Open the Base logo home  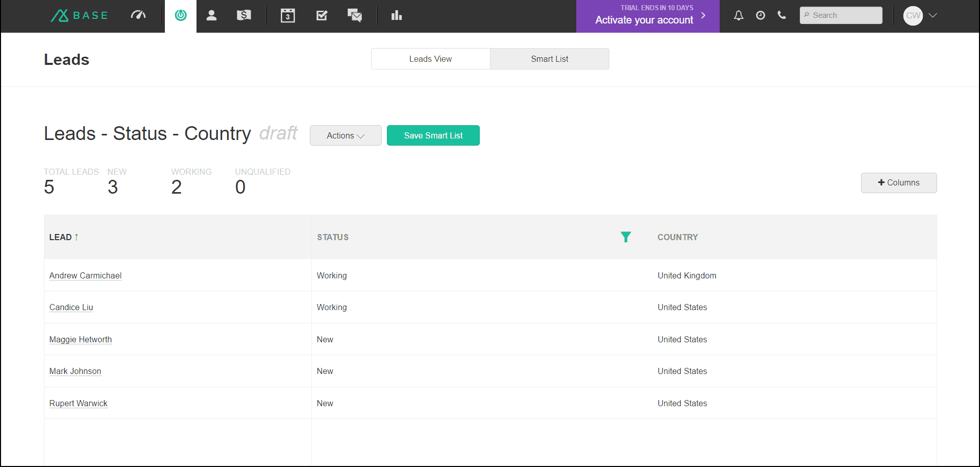[80, 15]
